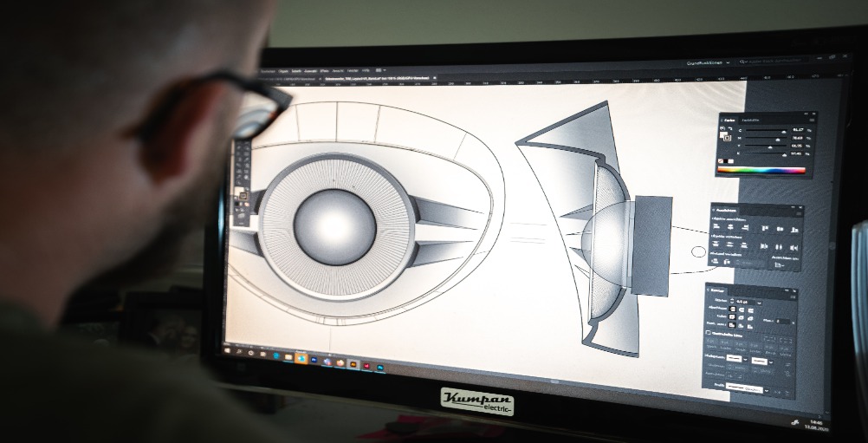Click horizontal align left icon in Ausrichten panel
The image size is (868, 443).
point(716,226)
